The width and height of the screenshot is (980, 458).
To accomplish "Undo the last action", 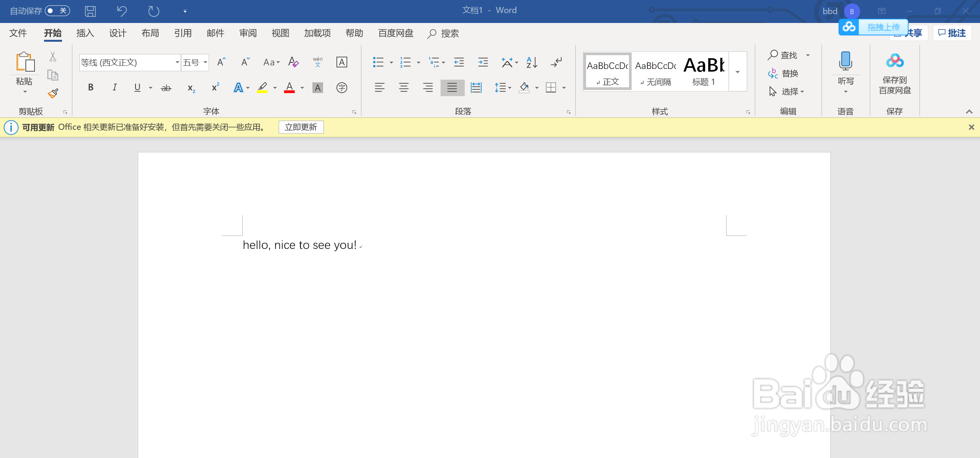I will pos(122,11).
